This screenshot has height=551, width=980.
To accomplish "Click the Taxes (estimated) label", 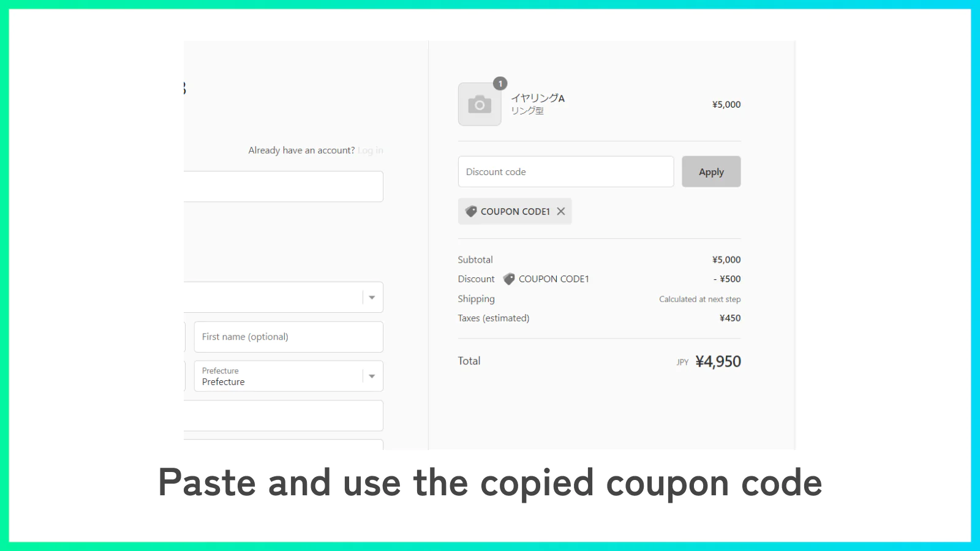I will click(x=494, y=318).
